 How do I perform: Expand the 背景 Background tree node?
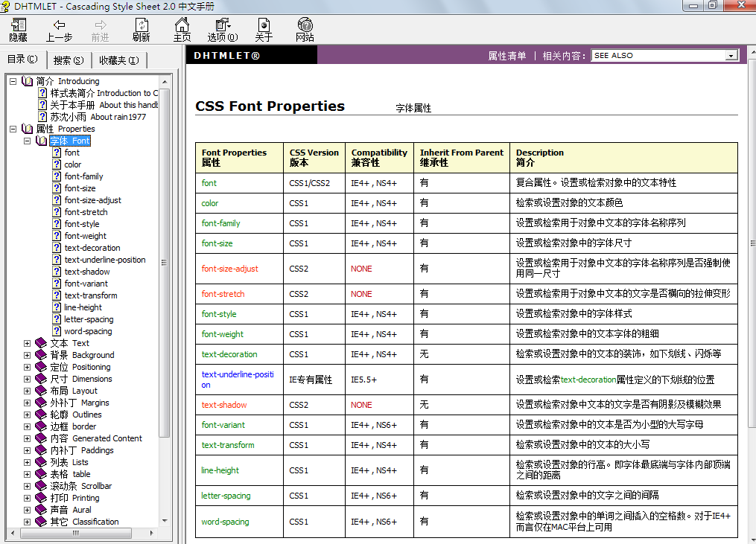[x=28, y=355]
